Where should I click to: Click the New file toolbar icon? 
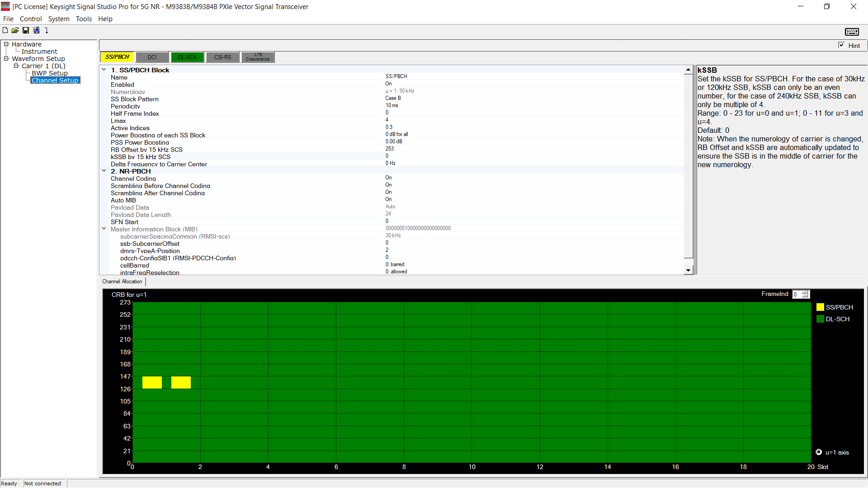pyautogui.click(x=5, y=30)
